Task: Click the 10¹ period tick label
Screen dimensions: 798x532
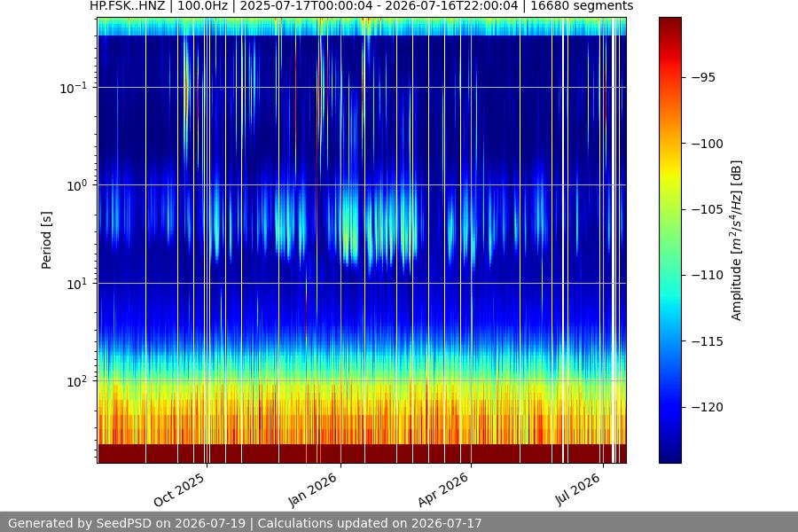Action: [76, 284]
